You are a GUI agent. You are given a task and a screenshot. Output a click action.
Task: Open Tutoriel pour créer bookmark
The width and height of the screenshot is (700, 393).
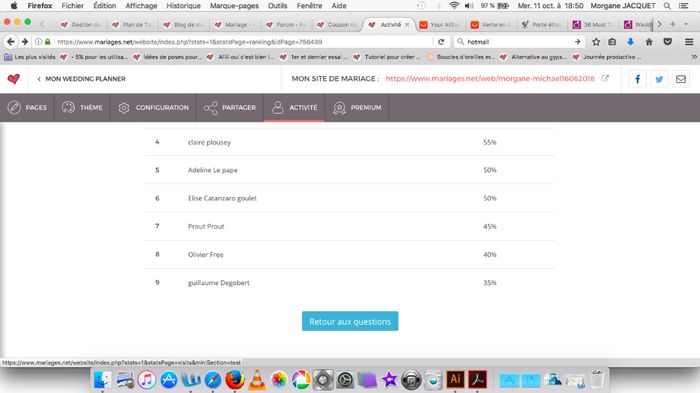[387, 57]
